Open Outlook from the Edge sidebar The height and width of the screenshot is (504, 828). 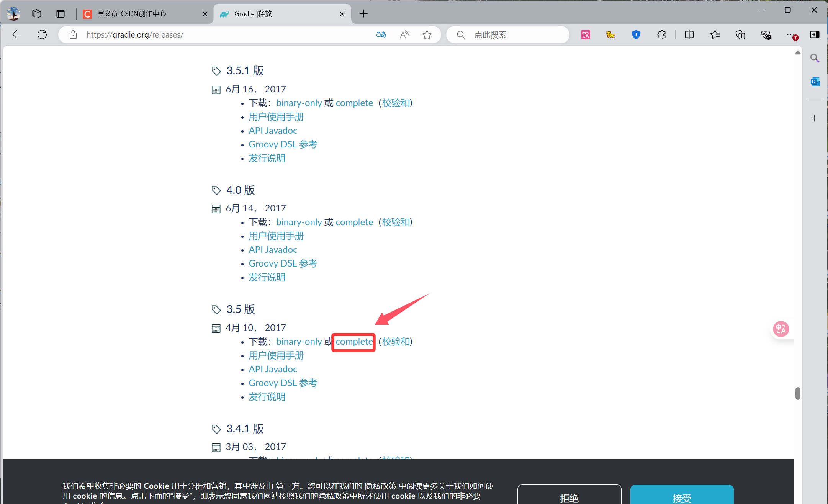pyautogui.click(x=815, y=82)
